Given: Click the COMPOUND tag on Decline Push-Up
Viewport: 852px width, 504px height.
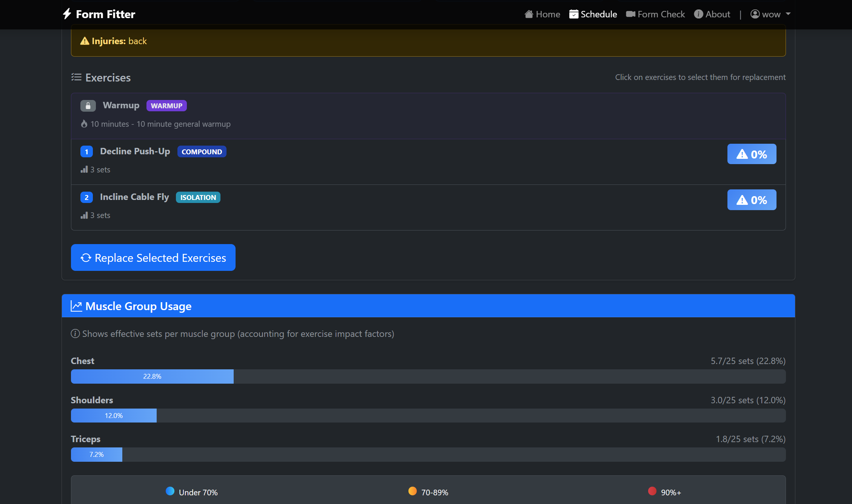Looking at the screenshot, I should pos(202,152).
